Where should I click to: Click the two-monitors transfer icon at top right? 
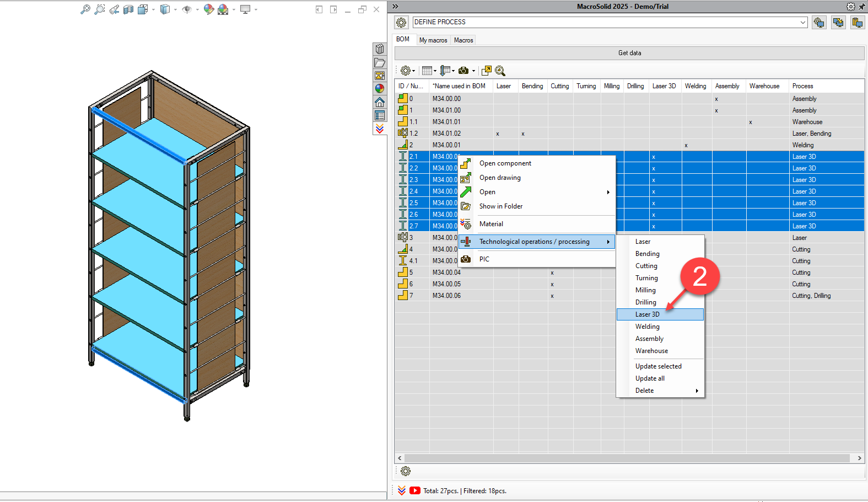838,23
